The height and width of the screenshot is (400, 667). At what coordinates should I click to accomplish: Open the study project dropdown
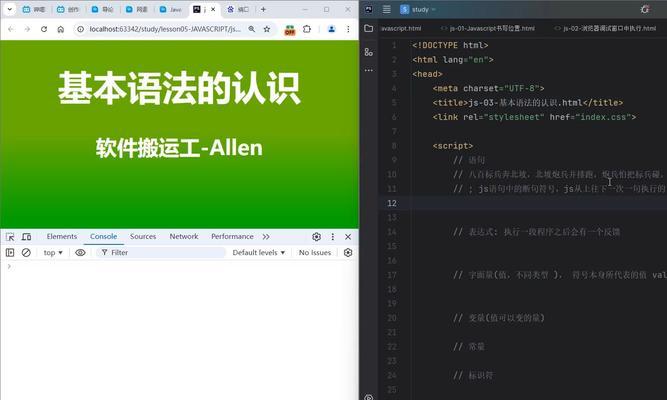pyautogui.click(x=419, y=9)
